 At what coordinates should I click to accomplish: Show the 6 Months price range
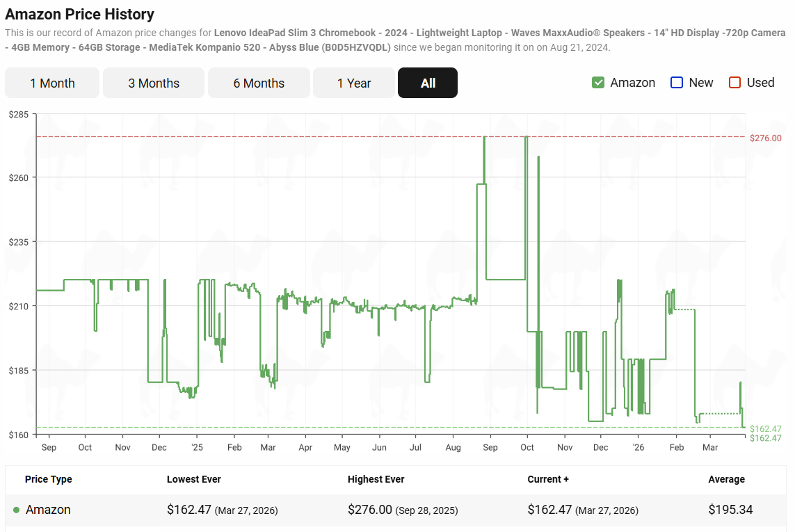[259, 83]
